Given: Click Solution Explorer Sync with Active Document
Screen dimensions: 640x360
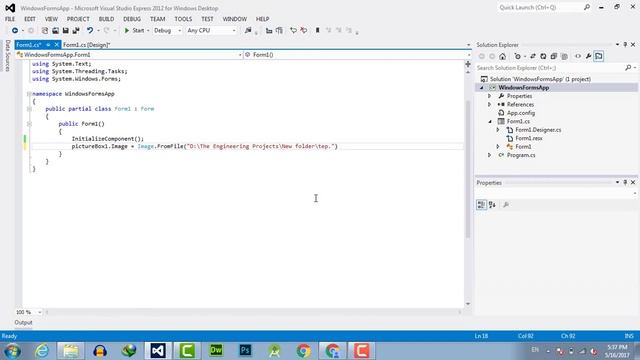Looking at the screenshot, I should (x=533, y=56).
